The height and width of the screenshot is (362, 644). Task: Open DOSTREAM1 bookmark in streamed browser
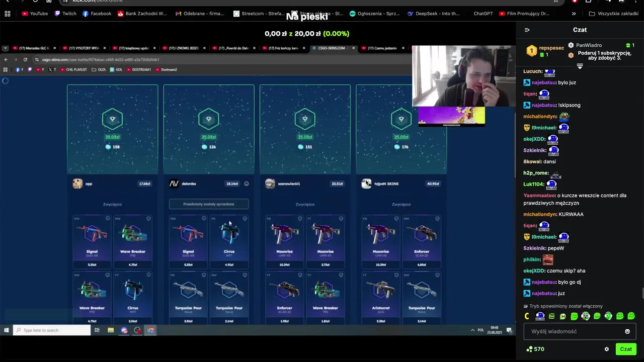139,69
